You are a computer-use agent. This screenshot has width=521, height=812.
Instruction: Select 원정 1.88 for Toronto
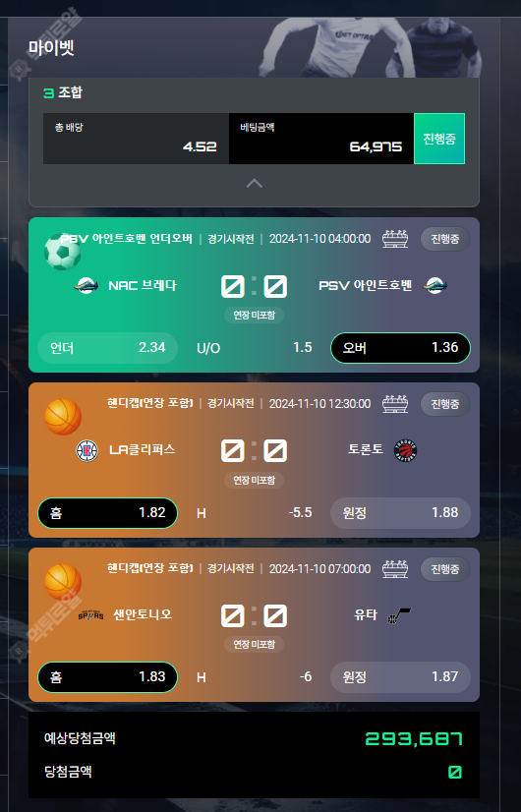400,513
